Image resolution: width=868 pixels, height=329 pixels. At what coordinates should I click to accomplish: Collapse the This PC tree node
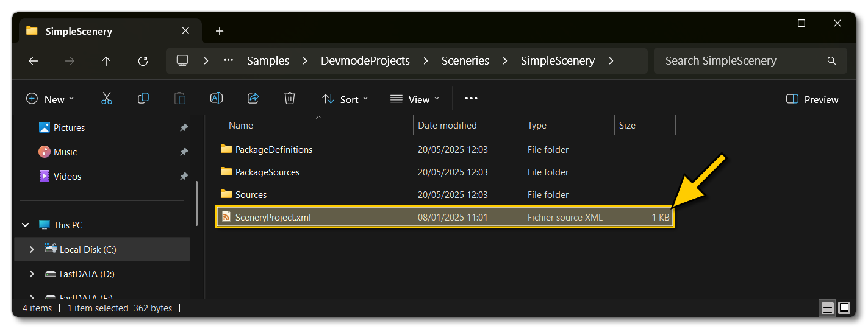pyautogui.click(x=26, y=225)
